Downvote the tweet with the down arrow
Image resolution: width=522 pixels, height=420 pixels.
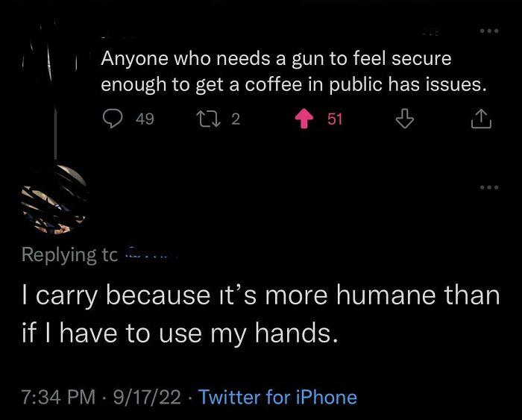click(403, 119)
